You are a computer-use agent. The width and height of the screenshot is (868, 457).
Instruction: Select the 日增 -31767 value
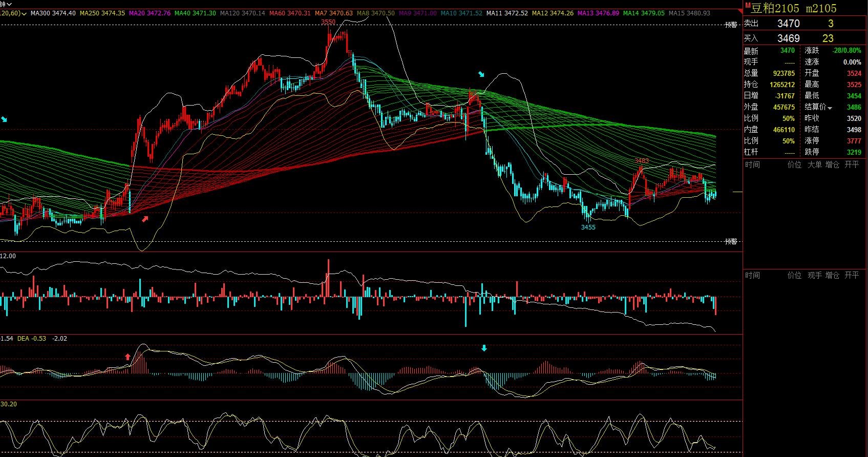click(x=785, y=96)
